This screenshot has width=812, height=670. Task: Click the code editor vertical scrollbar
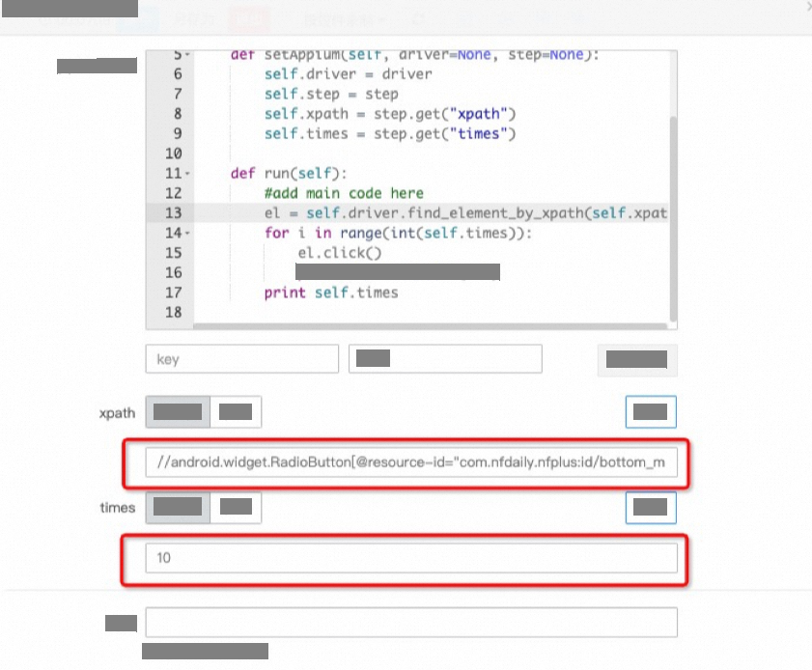[x=673, y=217]
